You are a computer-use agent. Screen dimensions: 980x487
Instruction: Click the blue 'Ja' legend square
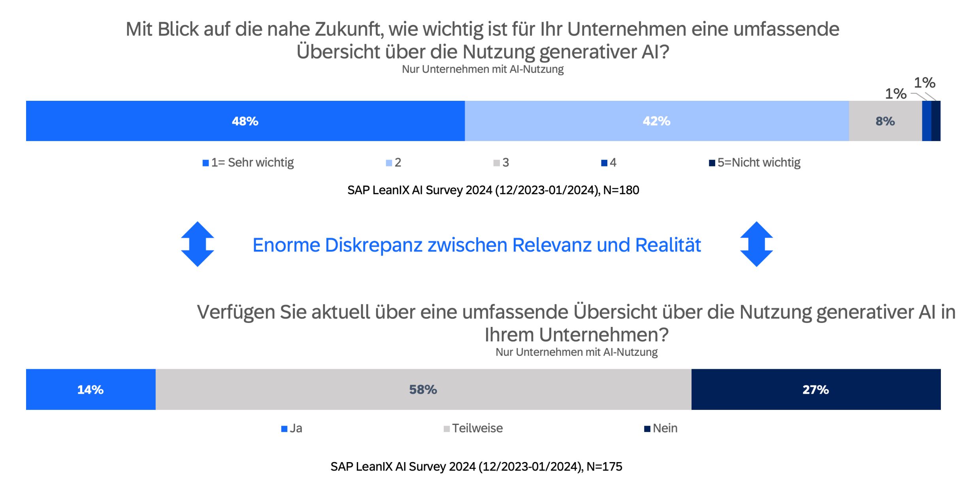284,429
